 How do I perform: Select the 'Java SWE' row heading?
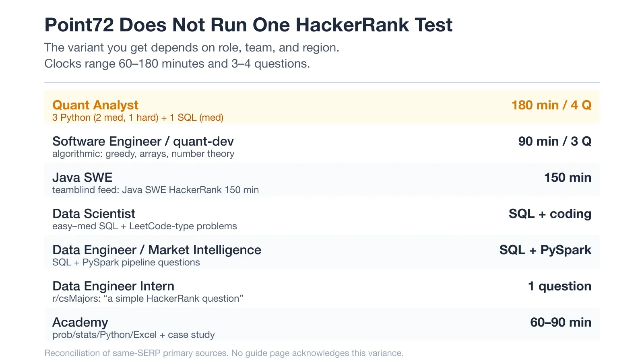click(82, 177)
